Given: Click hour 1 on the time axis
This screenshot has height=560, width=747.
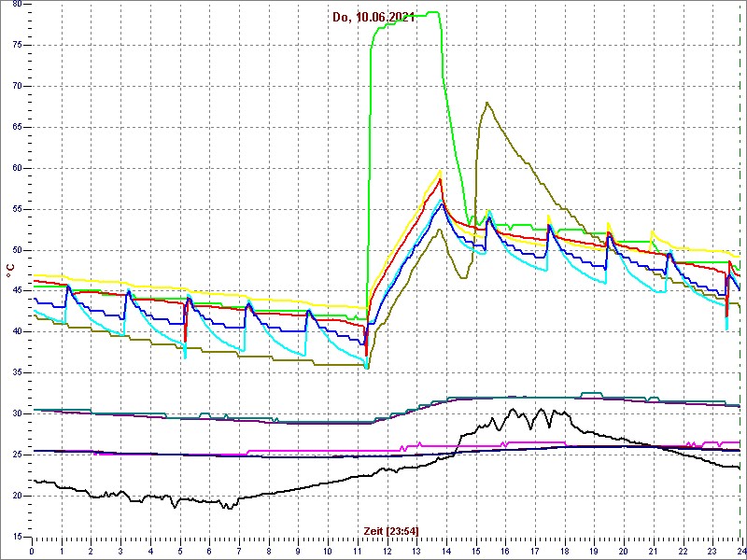Looking at the screenshot, I should (x=62, y=551).
